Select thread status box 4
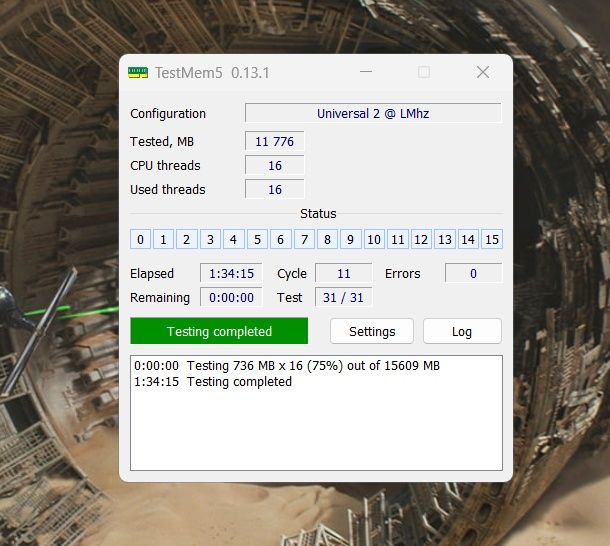This screenshot has width=610, height=546. 233,239
